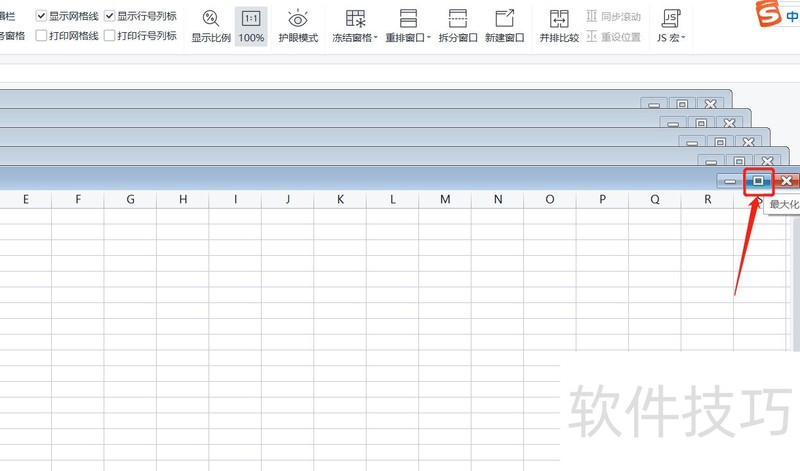800x471 pixels.
Task: Enable the 打印网格线 checkbox
Action: [41, 35]
